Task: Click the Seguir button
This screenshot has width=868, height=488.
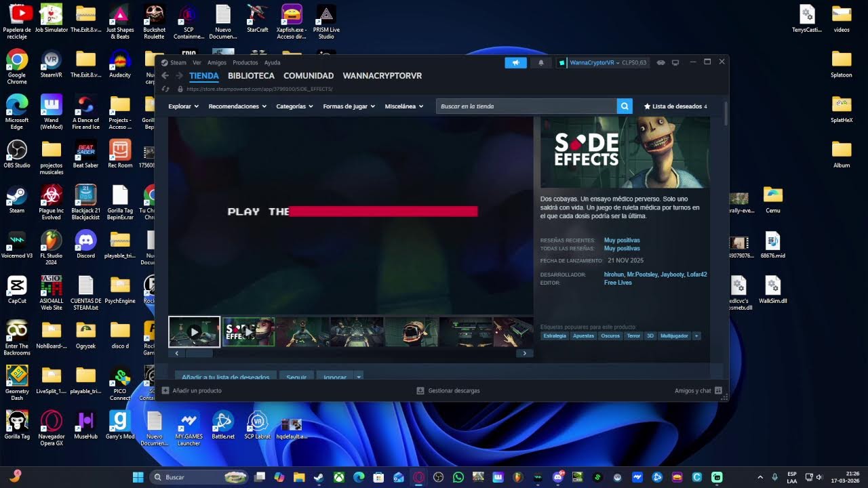Action: [296, 377]
